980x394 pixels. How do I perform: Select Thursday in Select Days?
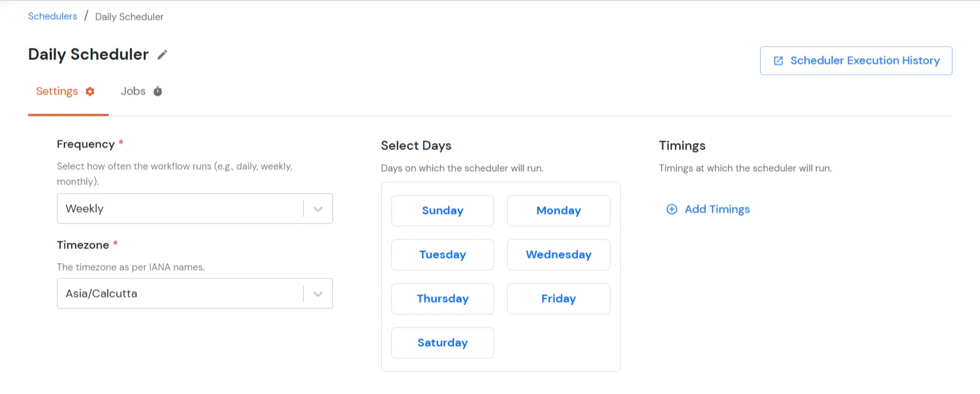(x=442, y=298)
